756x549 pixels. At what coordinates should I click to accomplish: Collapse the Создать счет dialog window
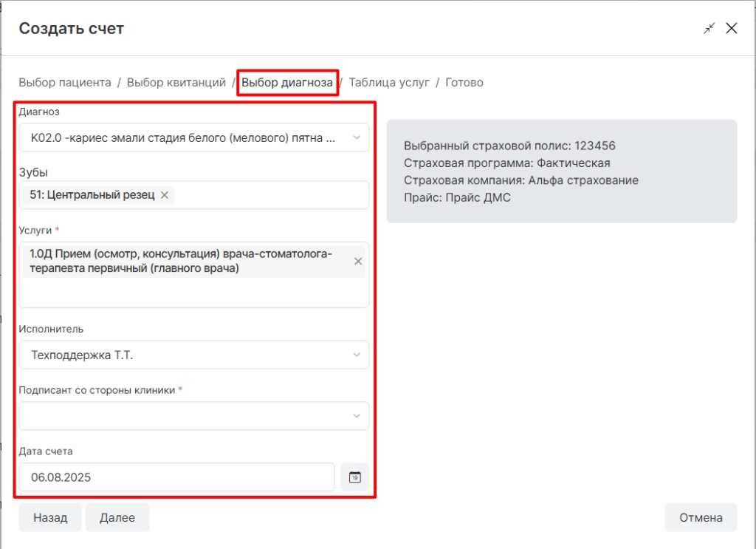click(709, 29)
